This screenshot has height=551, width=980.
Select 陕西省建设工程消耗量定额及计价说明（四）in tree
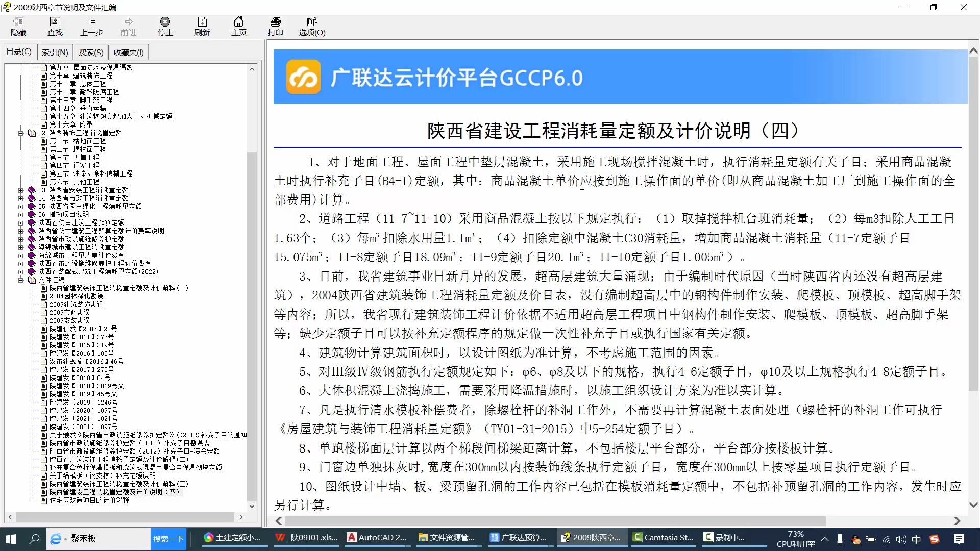click(114, 492)
